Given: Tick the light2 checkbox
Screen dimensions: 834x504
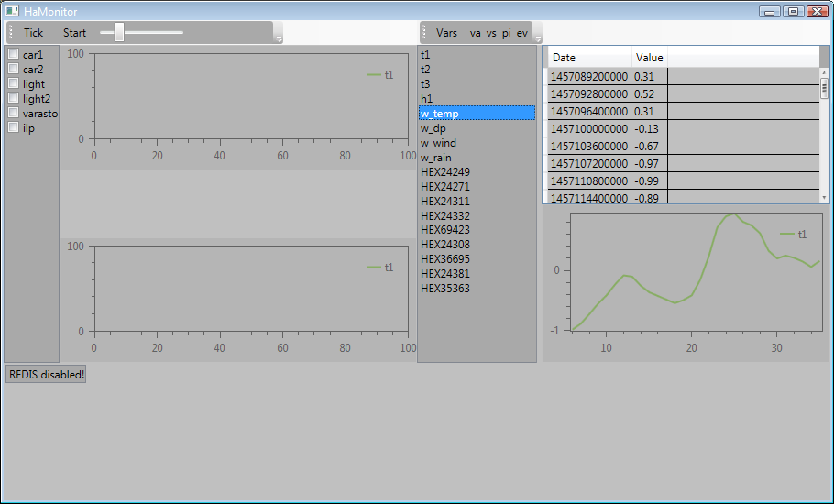Looking at the screenshot, I should (14, 98).
